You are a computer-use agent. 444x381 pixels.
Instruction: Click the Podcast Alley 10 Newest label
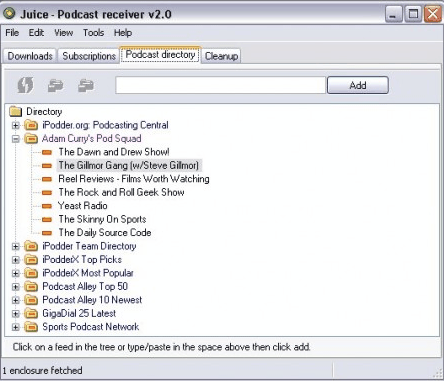(92, 300)
